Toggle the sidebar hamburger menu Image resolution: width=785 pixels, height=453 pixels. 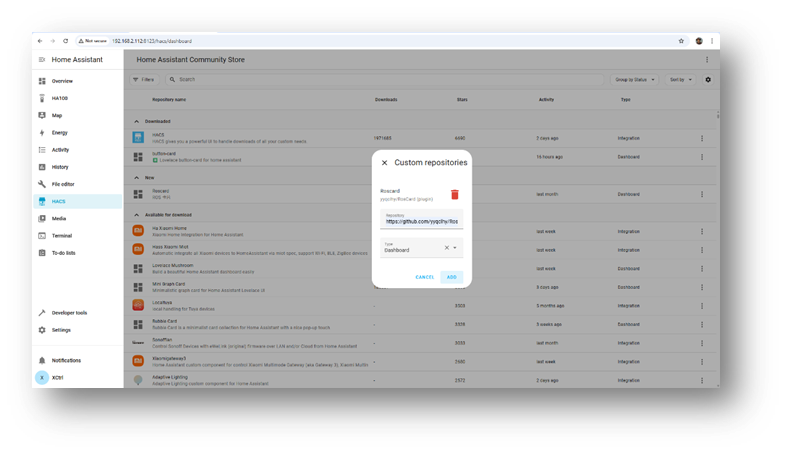point(41,60)
